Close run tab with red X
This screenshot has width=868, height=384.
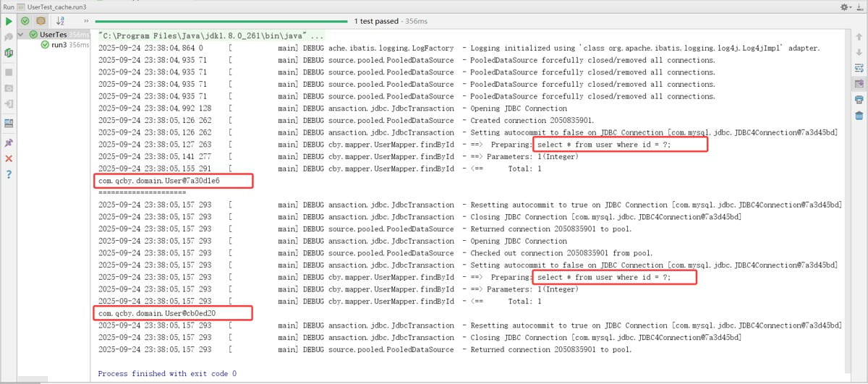(9, 158)
